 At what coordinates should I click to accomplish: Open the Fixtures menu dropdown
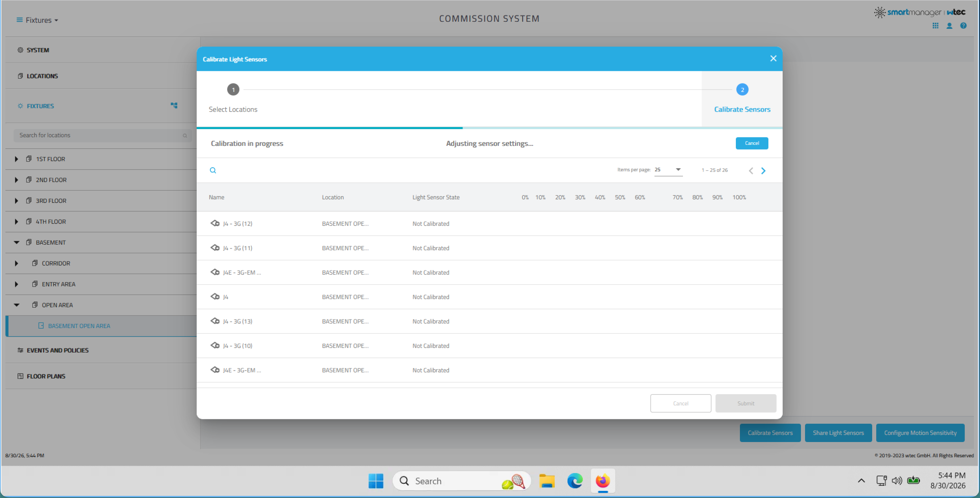[x=37, y=20]
